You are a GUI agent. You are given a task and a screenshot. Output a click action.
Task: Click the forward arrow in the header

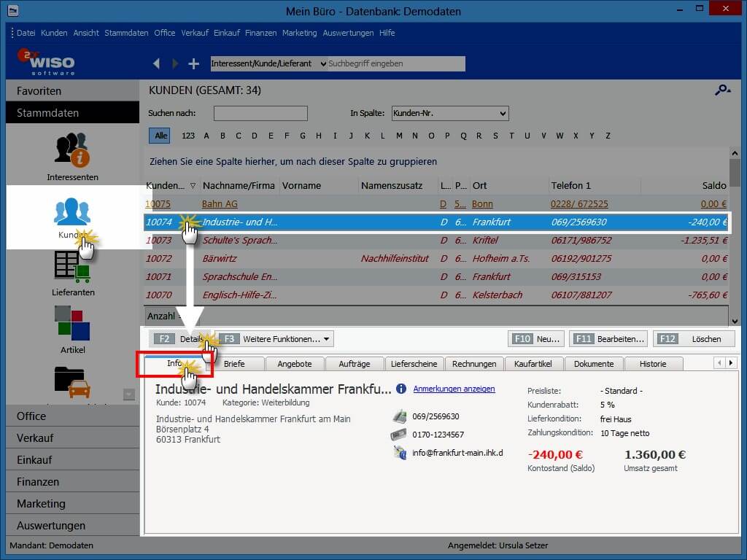[175, 63]
